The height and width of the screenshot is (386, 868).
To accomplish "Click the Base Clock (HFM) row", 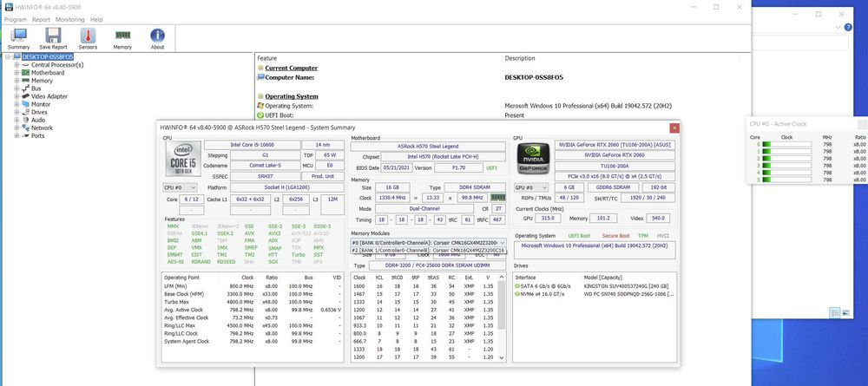I will (254, 294).
